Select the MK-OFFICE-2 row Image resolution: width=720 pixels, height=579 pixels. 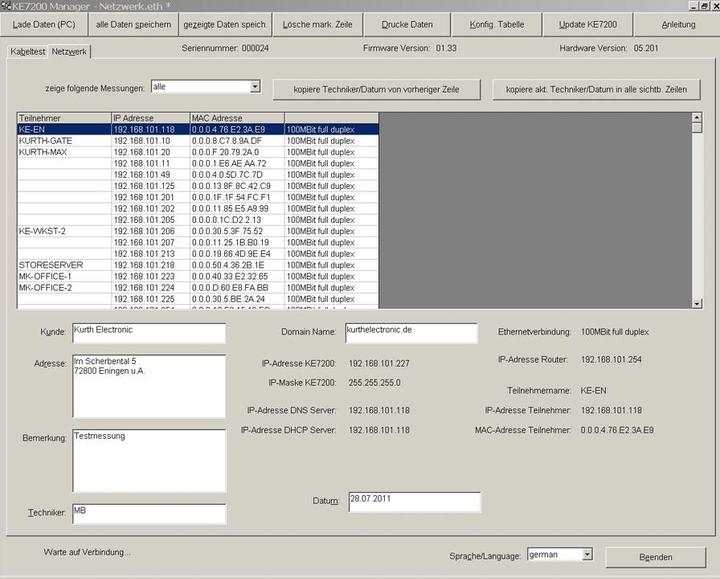198,287
